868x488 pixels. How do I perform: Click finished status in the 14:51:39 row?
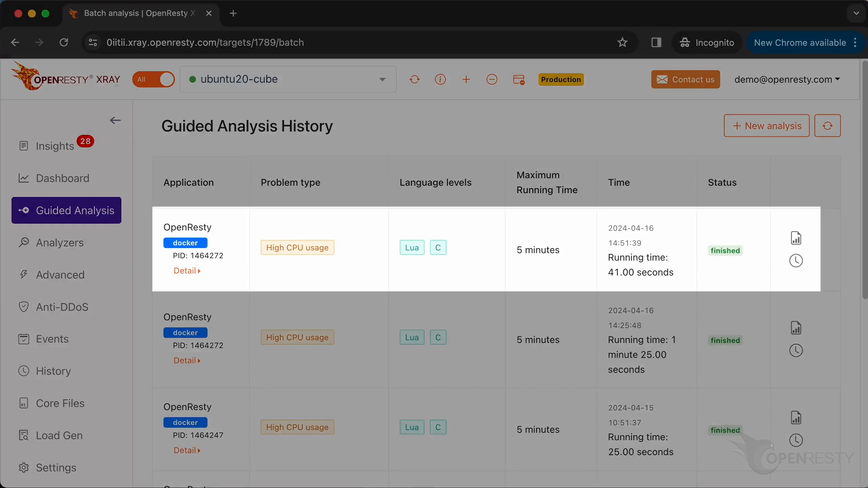(725, 251)
